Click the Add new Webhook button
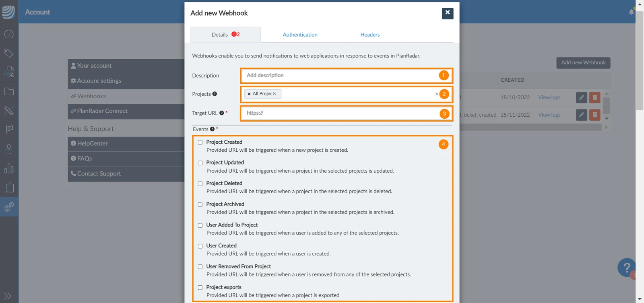 click(x=583, y=63)
